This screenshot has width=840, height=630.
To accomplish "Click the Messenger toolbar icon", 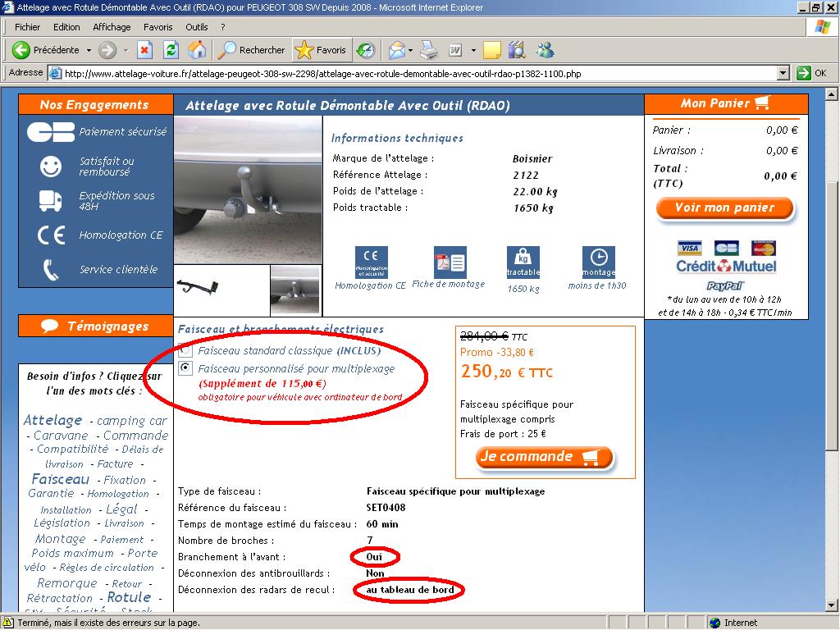I will coord(545,50).
